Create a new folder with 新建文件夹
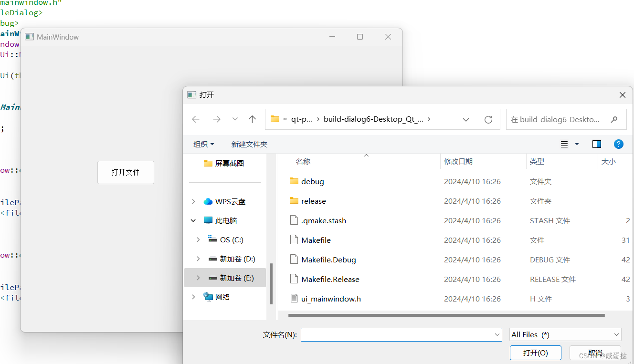Viewport: 634px width, 364px height. (249, 144)
